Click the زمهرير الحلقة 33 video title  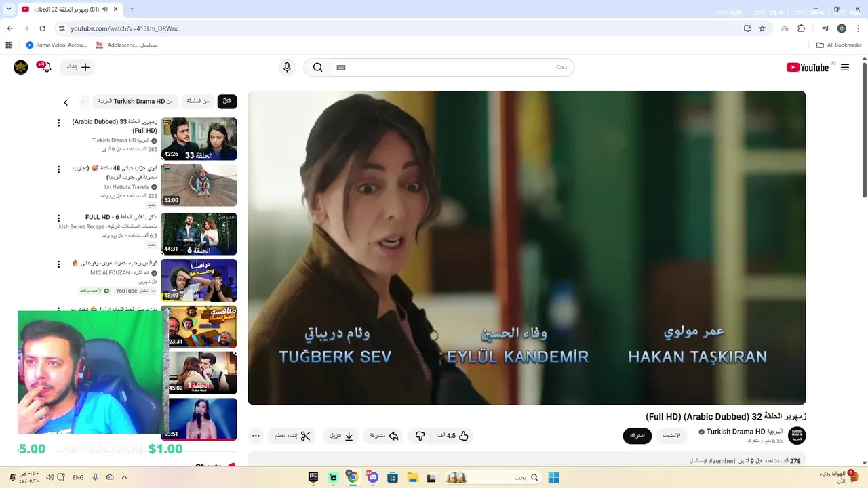tap(115, 126)
